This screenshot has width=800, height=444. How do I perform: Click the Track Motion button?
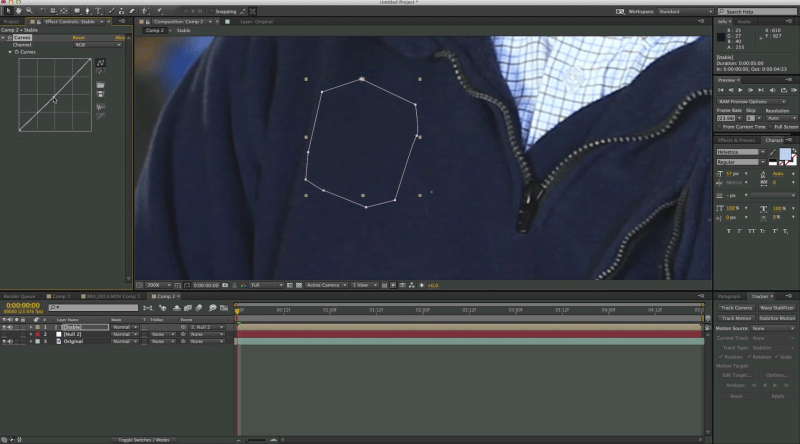point(736,318)
